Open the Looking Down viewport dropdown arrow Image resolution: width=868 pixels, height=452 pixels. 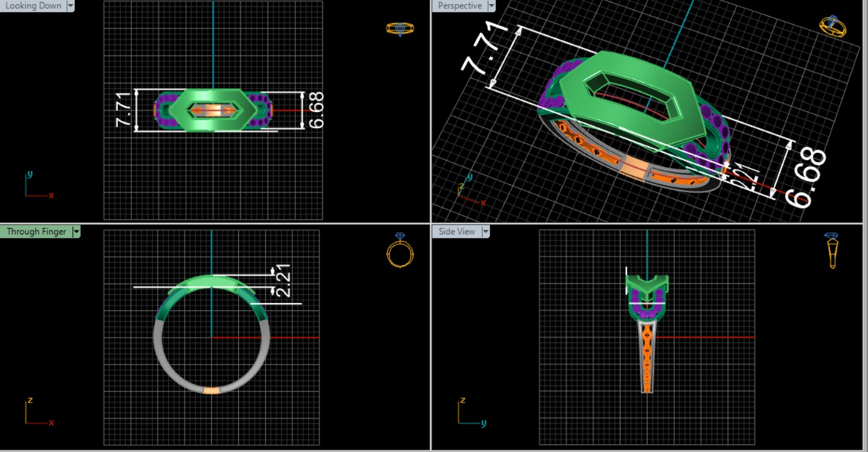[71, 6]
